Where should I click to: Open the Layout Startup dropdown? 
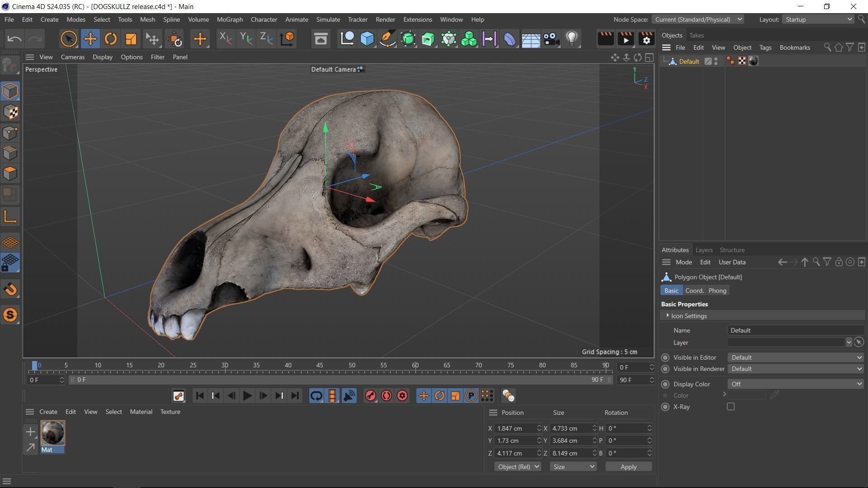[x=818, y=19]
